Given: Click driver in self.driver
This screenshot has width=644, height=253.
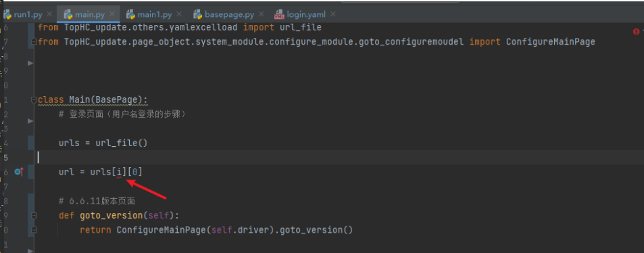Looking at the screenshot, I should tap(253, 230).
